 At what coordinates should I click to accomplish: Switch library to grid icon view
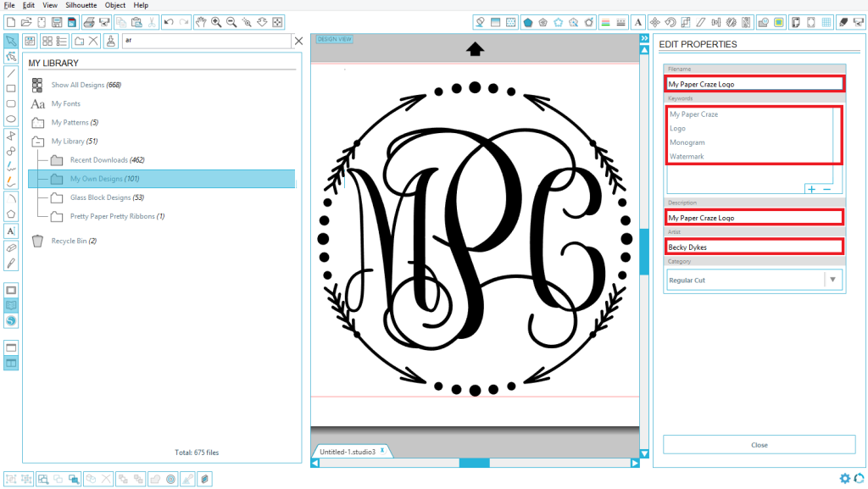pos(47,41)
